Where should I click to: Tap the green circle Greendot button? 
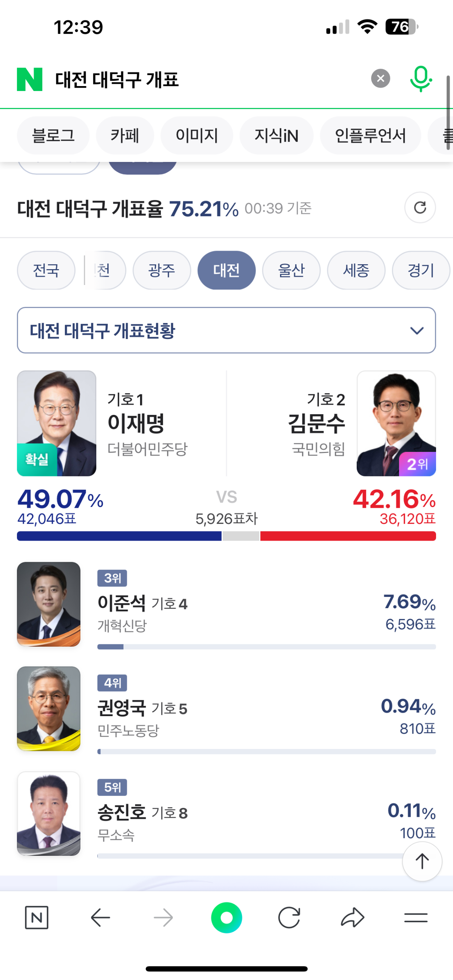(227, 918)
